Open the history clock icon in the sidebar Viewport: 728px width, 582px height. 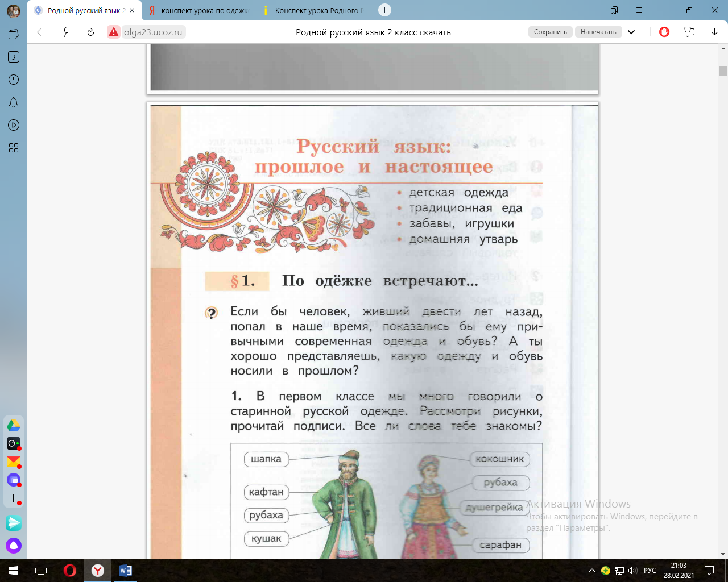14,80
